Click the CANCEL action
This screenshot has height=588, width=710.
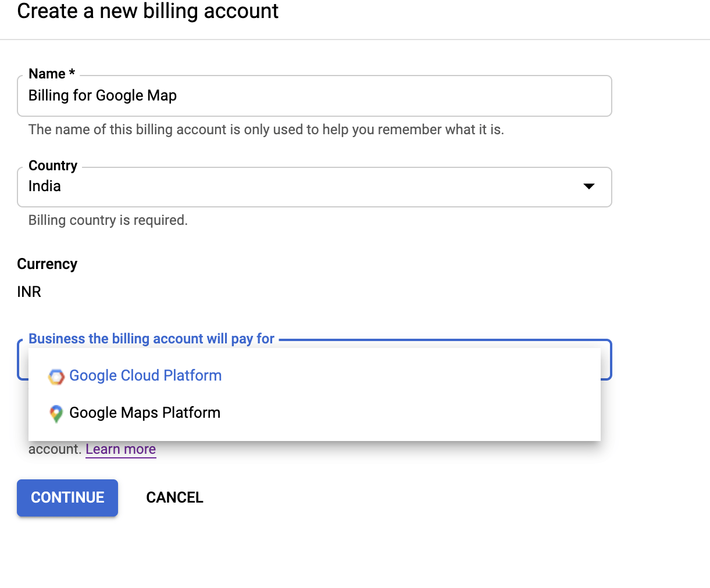tap(174, 497)
